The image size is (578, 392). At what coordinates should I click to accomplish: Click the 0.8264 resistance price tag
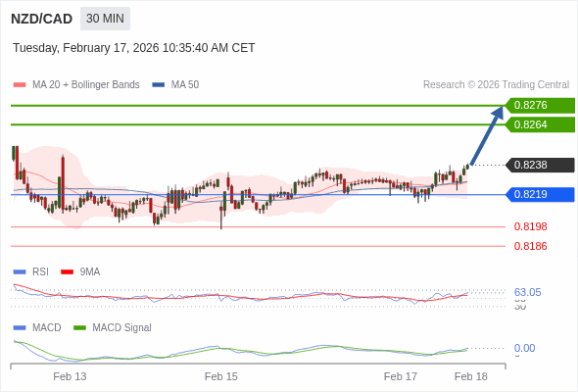(x=540, y=124)
